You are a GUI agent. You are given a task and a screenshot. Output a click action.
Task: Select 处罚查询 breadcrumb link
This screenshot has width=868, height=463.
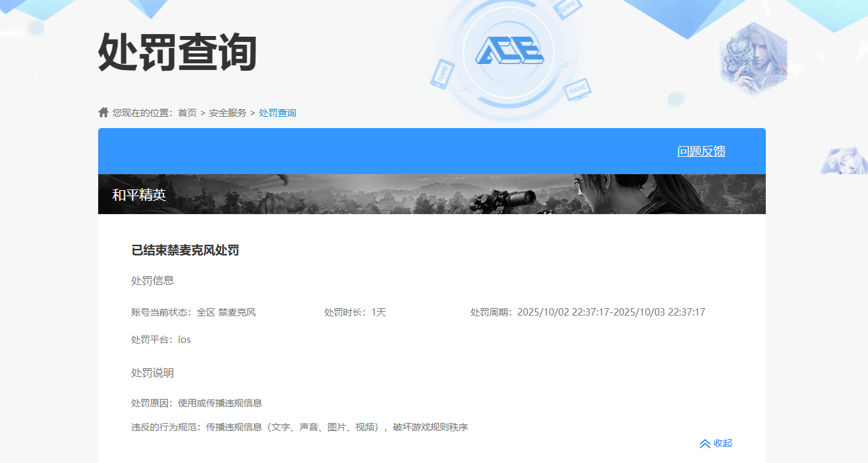[x=277, y=113]
